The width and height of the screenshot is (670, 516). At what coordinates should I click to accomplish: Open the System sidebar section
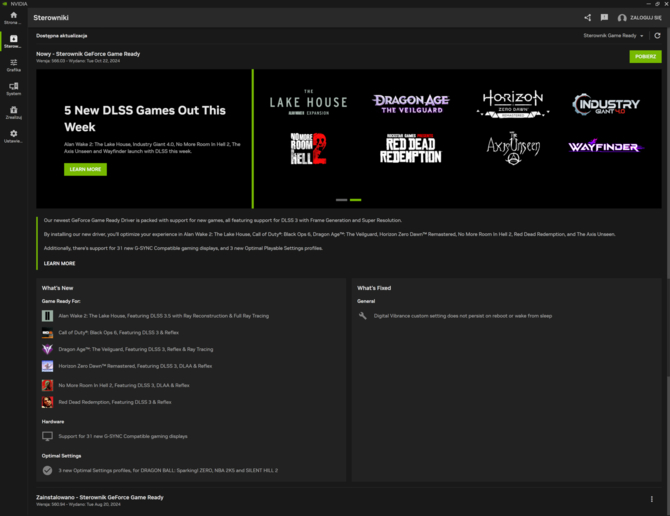click(x=13, y=89)
